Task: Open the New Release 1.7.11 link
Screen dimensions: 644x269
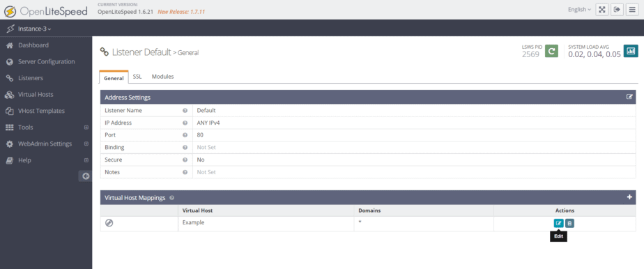Action: point(181,12)
